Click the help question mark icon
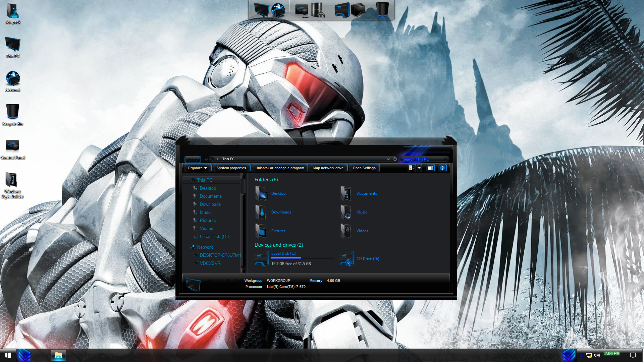 click(x=442, y=168)
